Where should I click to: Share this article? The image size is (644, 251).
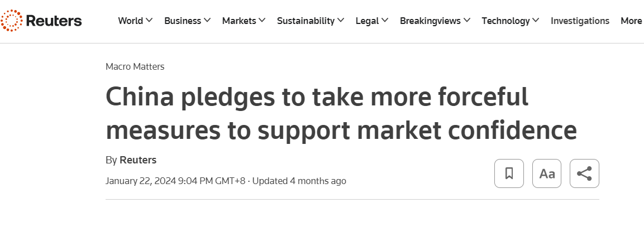584,173
